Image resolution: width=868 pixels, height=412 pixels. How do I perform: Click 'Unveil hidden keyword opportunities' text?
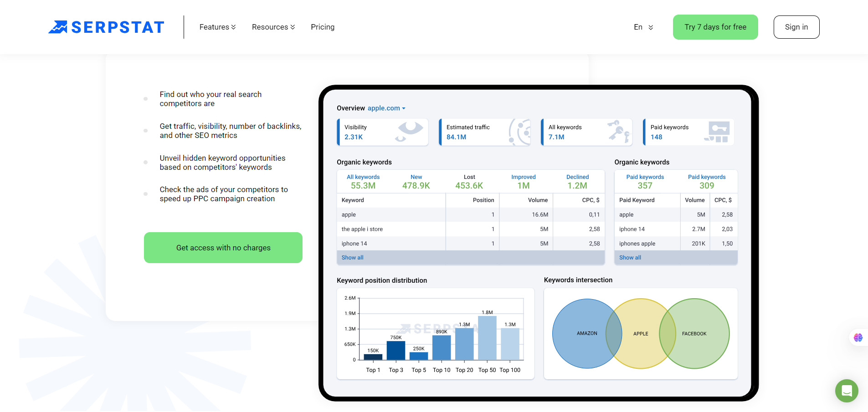[x=222, y=163]
